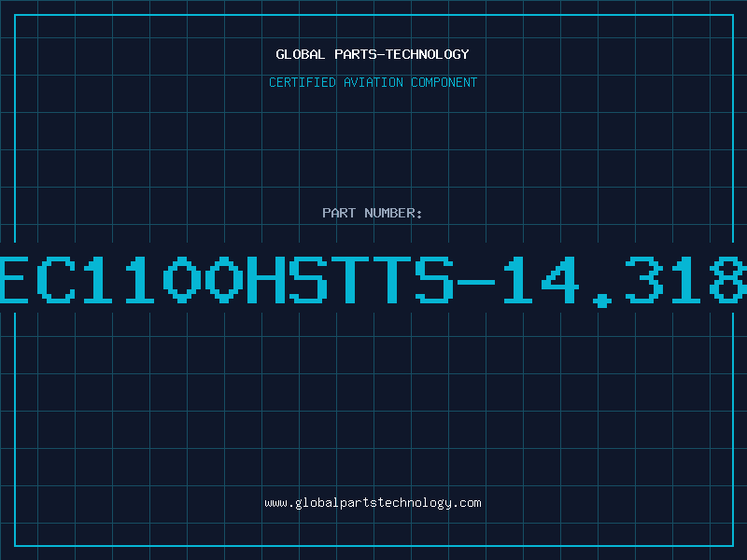This screenshot has width=747, height=560.
Task: Click the PART NUMBER: label
Action: point(373,213)
